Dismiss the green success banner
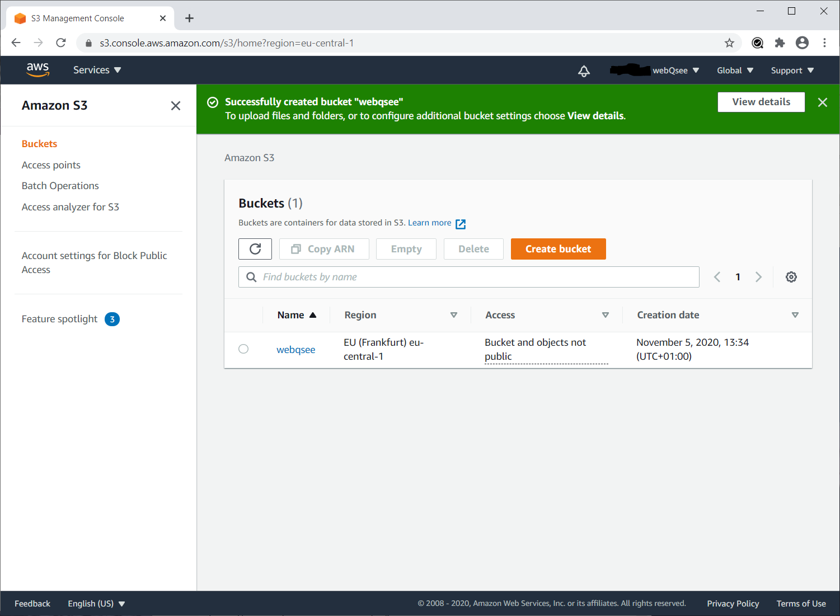 point(823,102)
